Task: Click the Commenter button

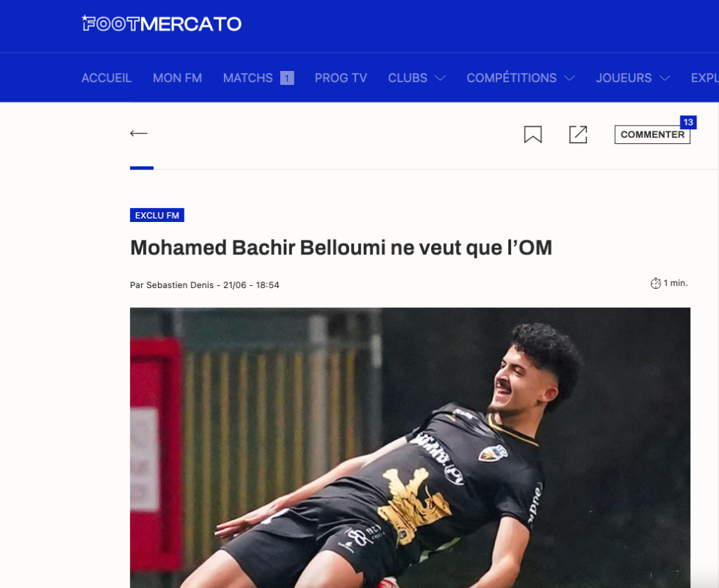Action: [x=652, y=134]
